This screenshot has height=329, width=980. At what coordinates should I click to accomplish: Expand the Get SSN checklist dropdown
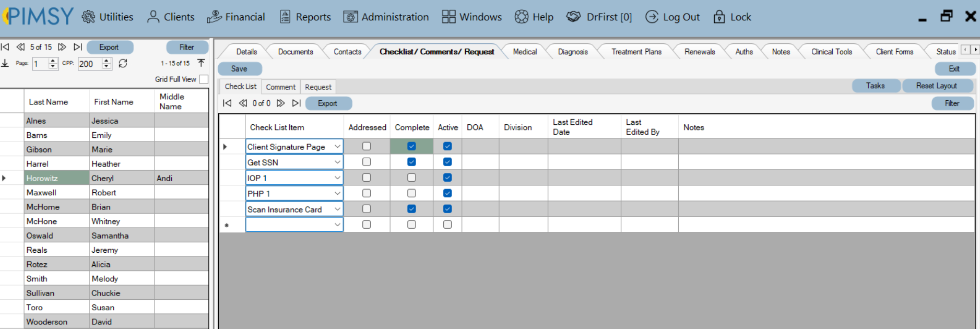(x=337, y=162)
